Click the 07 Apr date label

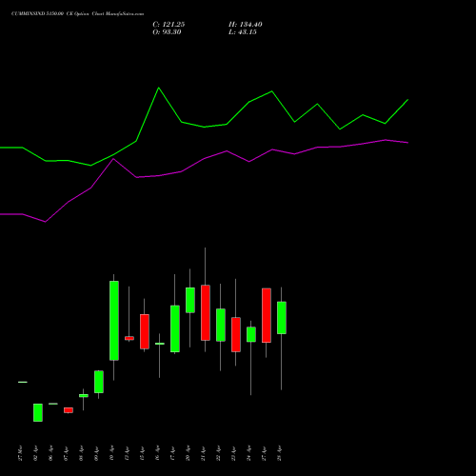click(x=66, y=453)
